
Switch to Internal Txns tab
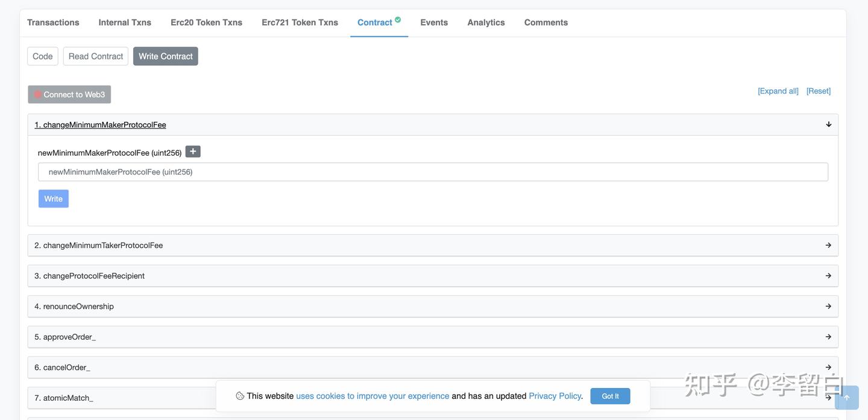coord(125,22)
